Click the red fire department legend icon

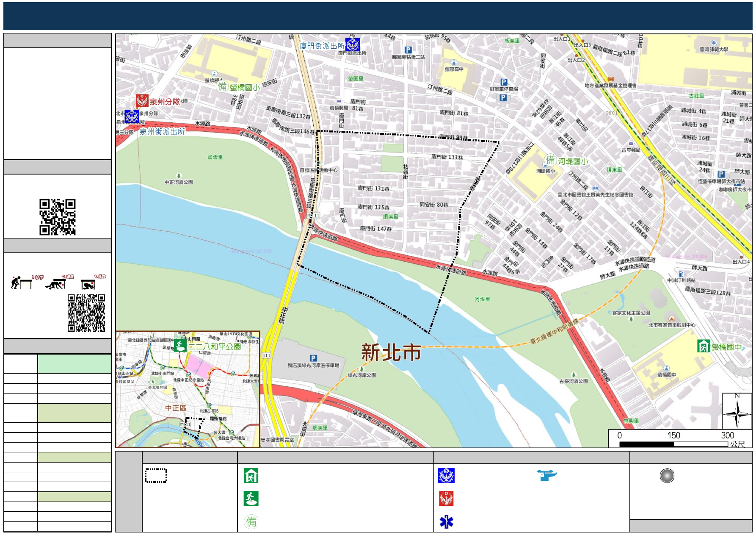coord(446,498)
